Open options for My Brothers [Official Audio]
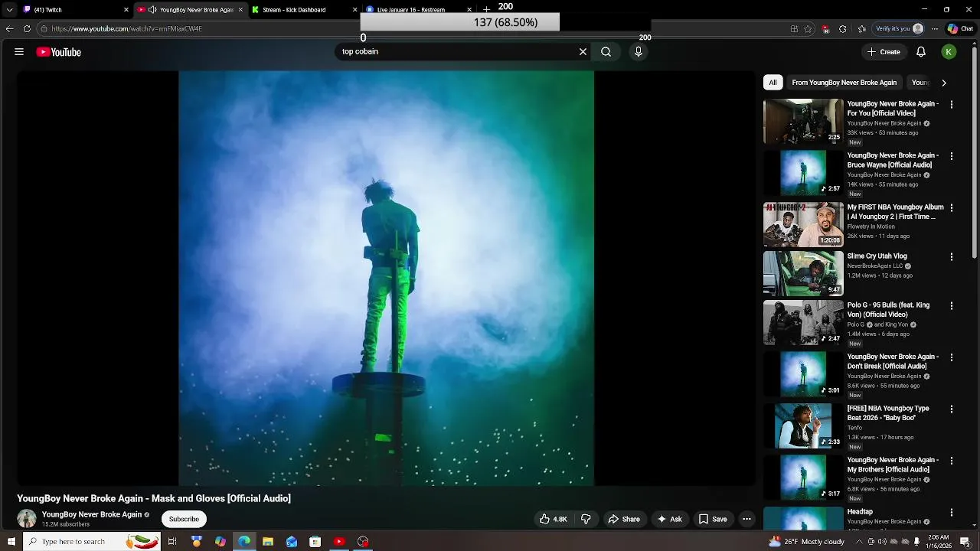The image size is (980, 551). click(x=952, y=461)
